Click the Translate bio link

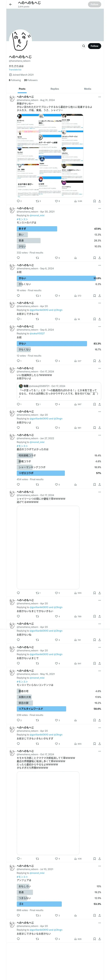tap(15, 70)
